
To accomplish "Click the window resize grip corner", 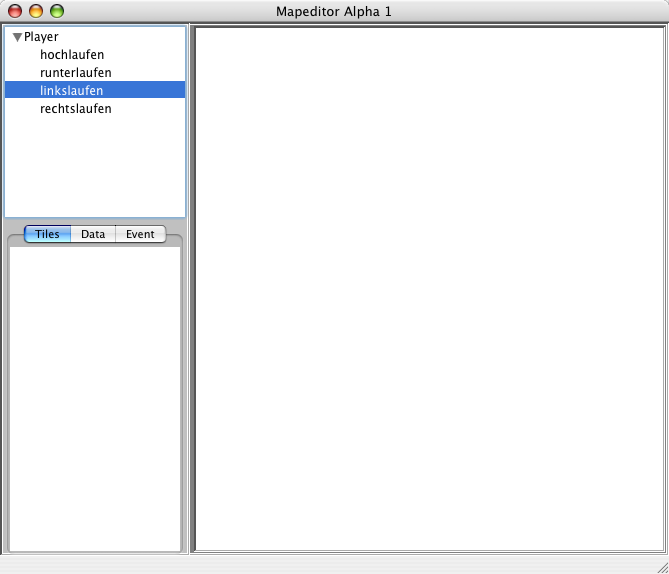I will click(x=658, y=564).
